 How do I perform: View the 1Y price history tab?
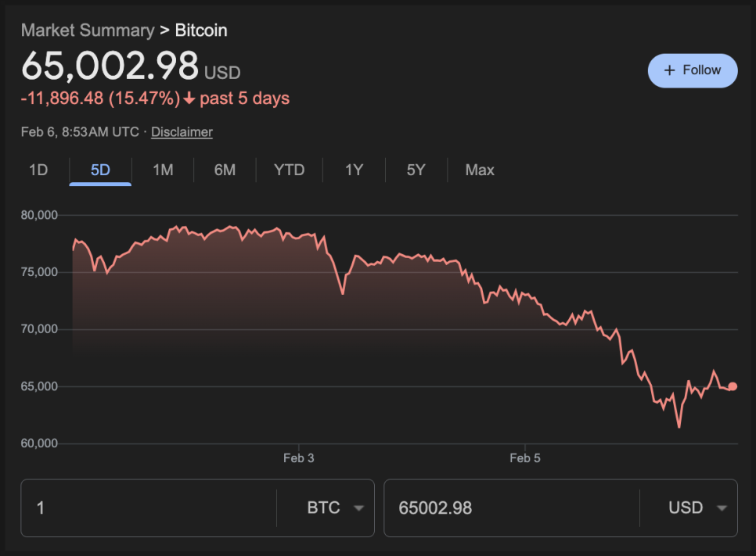pos(354,170)
